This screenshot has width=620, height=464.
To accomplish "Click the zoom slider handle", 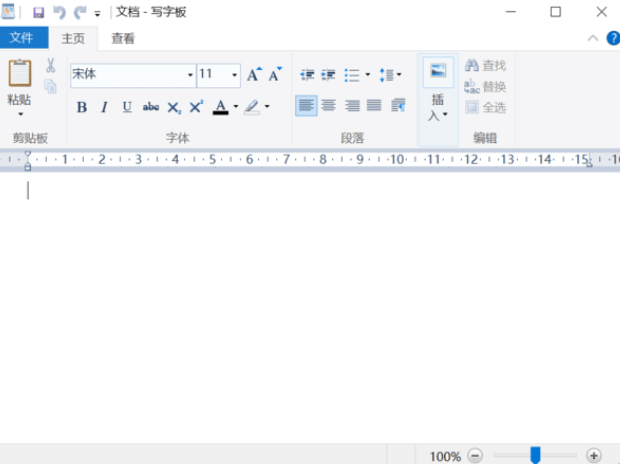I will pos(535,455).
